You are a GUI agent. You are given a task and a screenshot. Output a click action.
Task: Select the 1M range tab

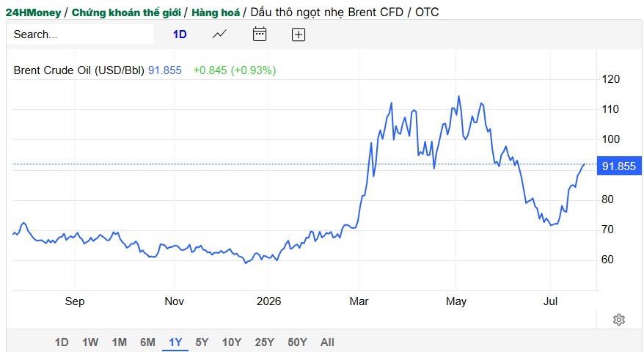click(x=119, y=342)
